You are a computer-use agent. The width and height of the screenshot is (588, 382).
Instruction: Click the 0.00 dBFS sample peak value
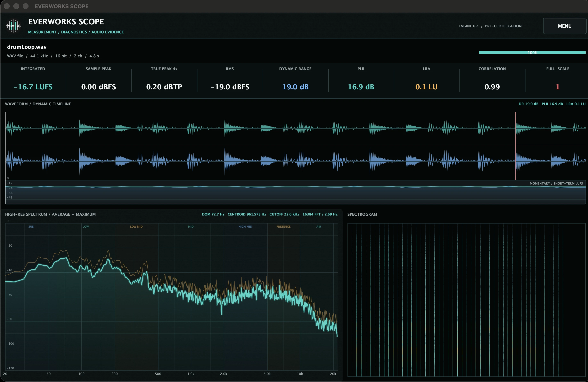(98, 87)
